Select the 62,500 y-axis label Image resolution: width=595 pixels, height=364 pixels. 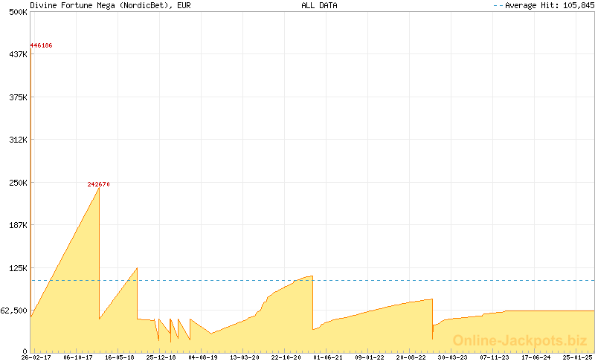click(x=14, y=311)
